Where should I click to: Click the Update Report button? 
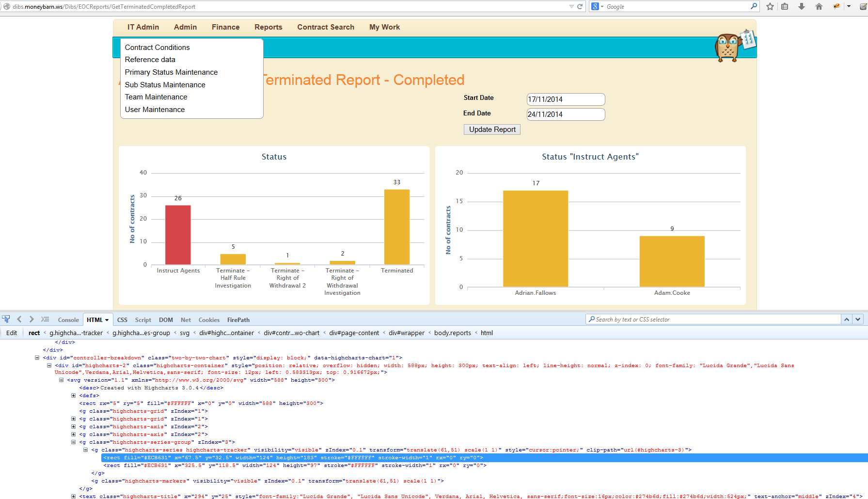[x=492, y=129]
